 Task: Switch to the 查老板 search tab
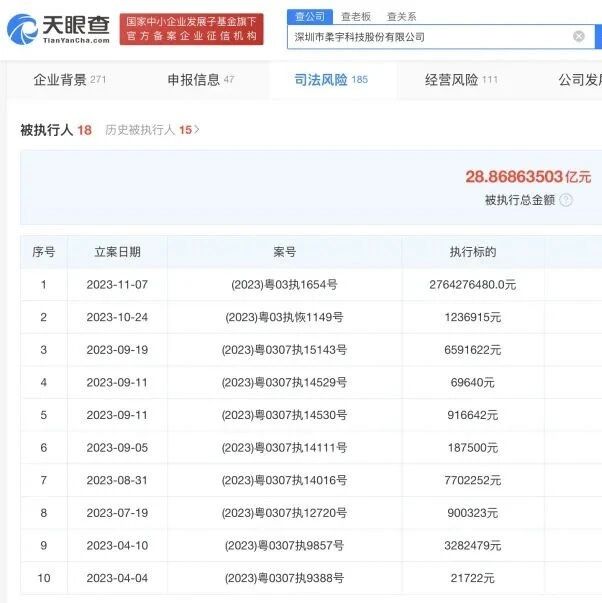click(356, 16)
